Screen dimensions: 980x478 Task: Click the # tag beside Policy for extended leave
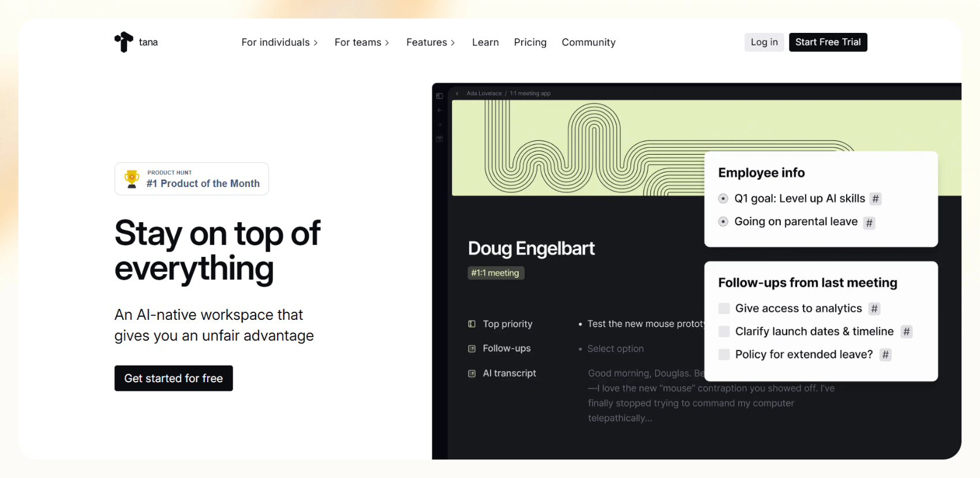(886, 355)
